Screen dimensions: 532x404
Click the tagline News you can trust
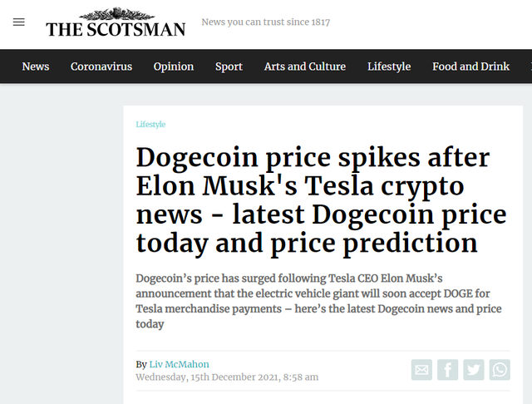[266, 22]
